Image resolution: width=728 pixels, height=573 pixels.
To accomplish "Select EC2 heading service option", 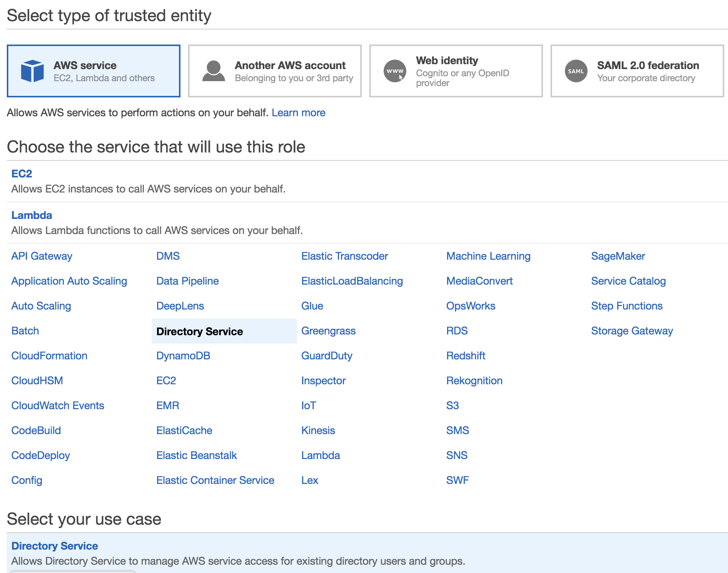I will pyautogui.click(x=22, y=174).
